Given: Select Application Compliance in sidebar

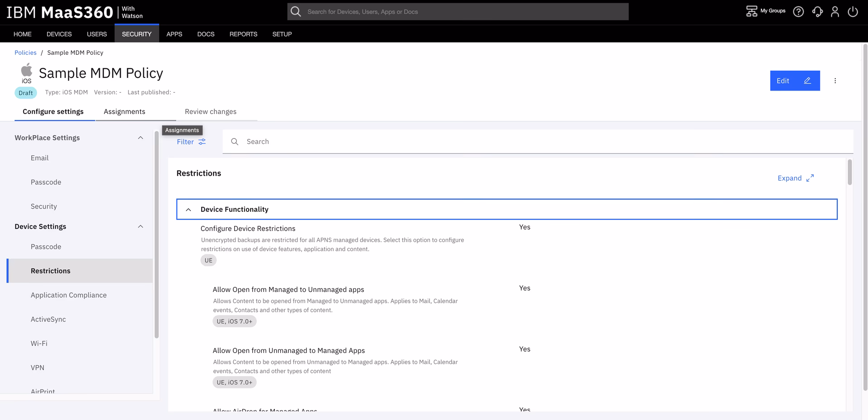Looking at the screenshot, I should tap(69, 295).
